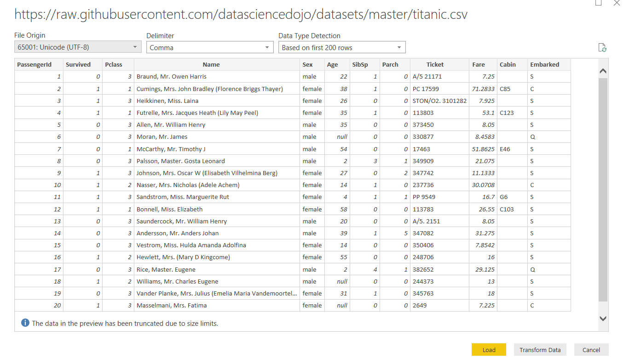The width and height of the screenshot is (624, 364).
Task: Expand the Delimiter dropdown
Action: click(x=210, y=47)
